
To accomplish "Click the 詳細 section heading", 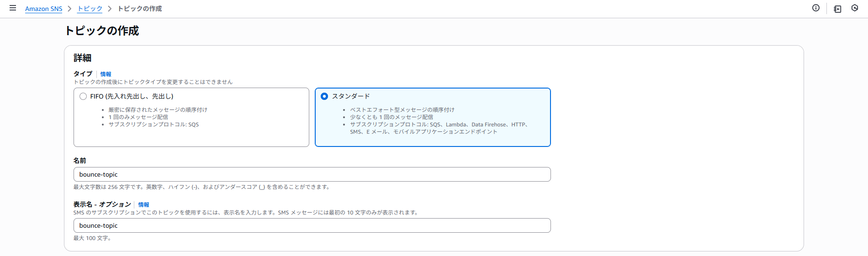I will pos(83,58).
